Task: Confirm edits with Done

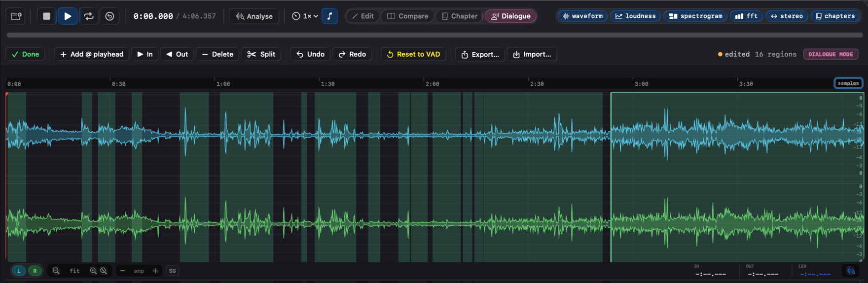Action: point(26,54)
